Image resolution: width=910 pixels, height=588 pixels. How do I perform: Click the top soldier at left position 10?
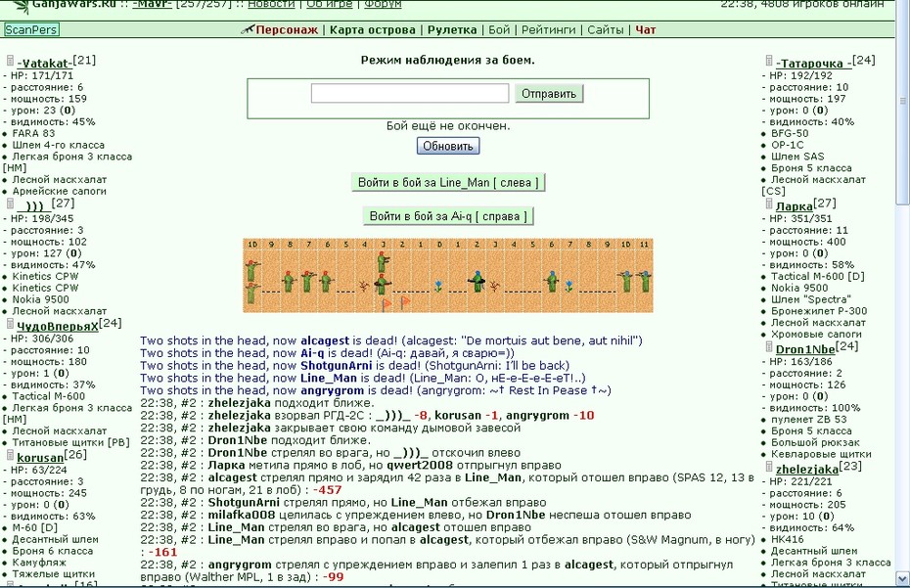pos(251,270)
